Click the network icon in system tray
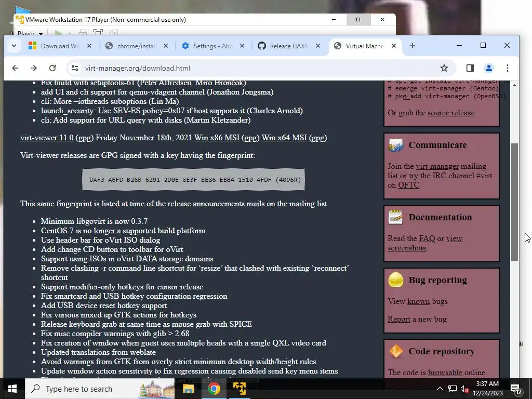Viewport: 532px width, 399px height. [x=453, y=389]
